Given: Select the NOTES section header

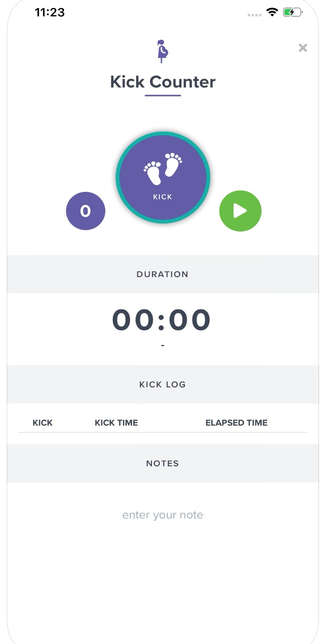Looking at the screenshot, I should [162, 463].
